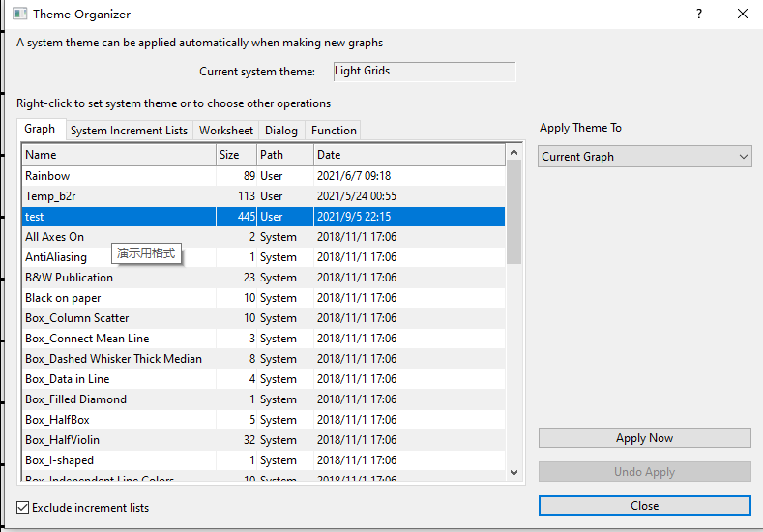763x532 pixels.
Task: Toggle the Exclude increment lists checkbox
Action: click(23, 507)
